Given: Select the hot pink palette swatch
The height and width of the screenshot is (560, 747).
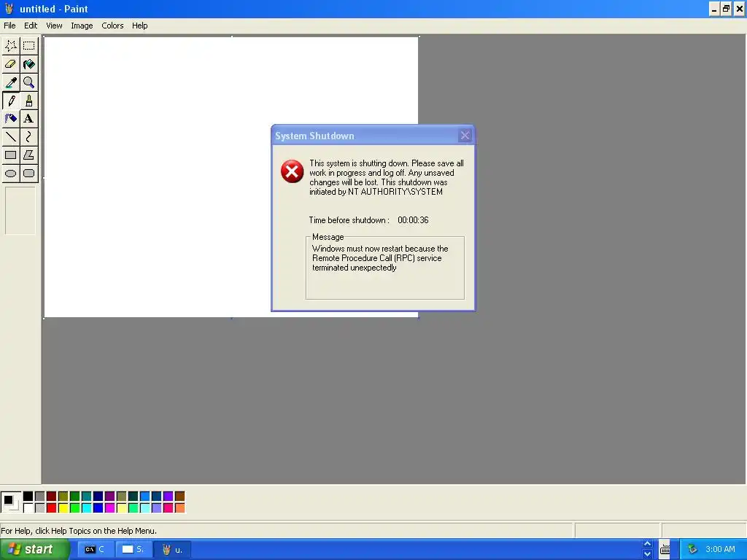Looking at the screenshot, I should [x=169, y=508].
